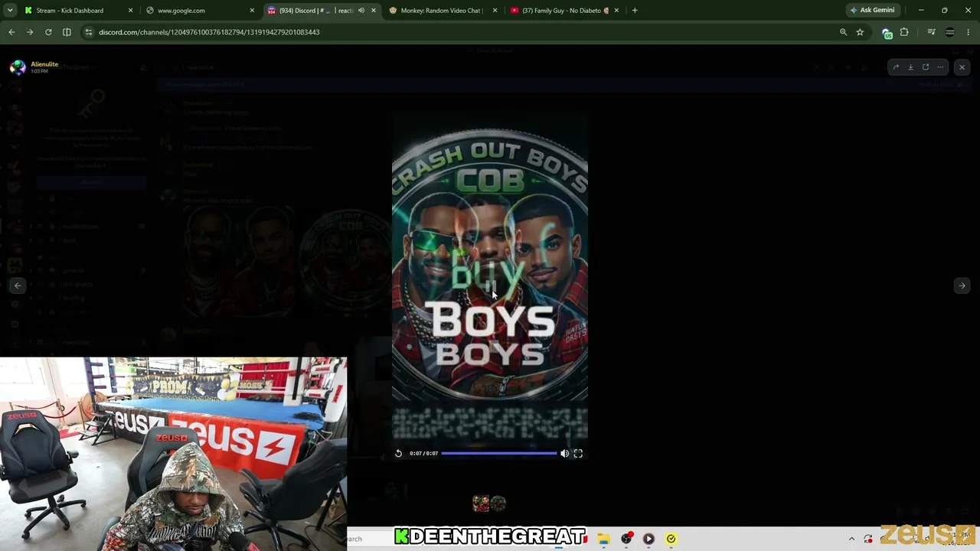This screenshot has height=551, width=980.
Task: Open the OBS Studio taskbar icon
Action: click(x=626, y=539)
